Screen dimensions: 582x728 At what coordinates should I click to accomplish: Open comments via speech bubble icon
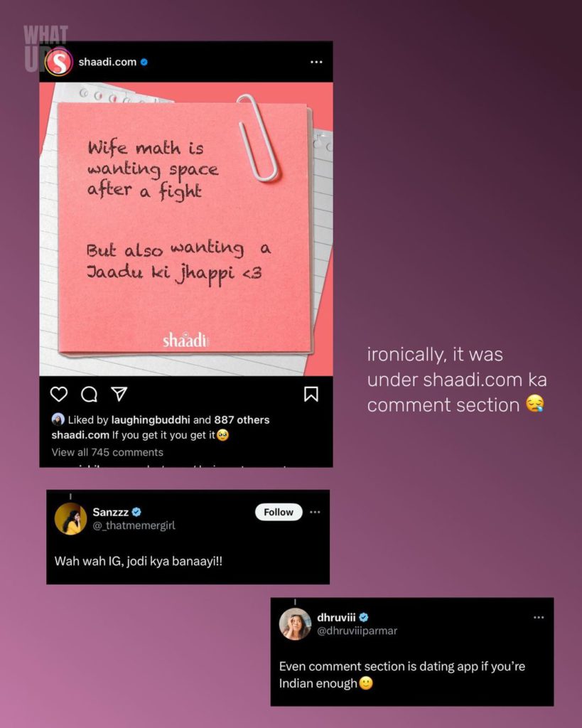[x=89, y=394]
